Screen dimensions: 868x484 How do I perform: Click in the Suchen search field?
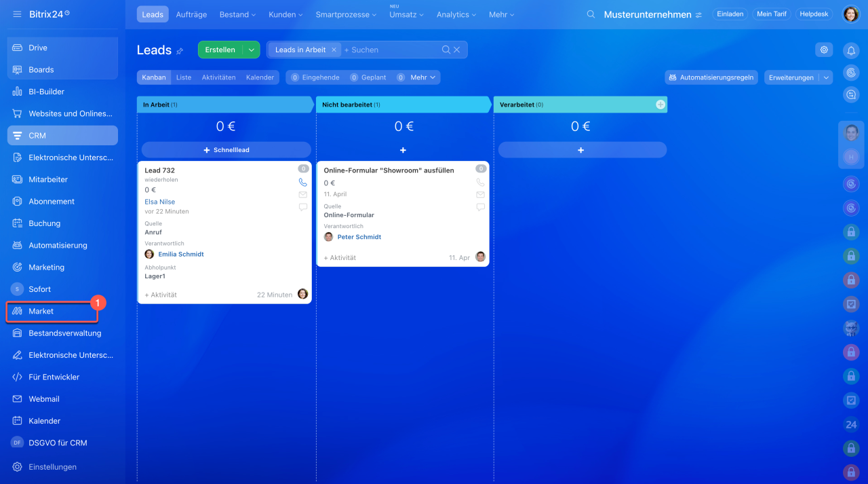point(390,50)
